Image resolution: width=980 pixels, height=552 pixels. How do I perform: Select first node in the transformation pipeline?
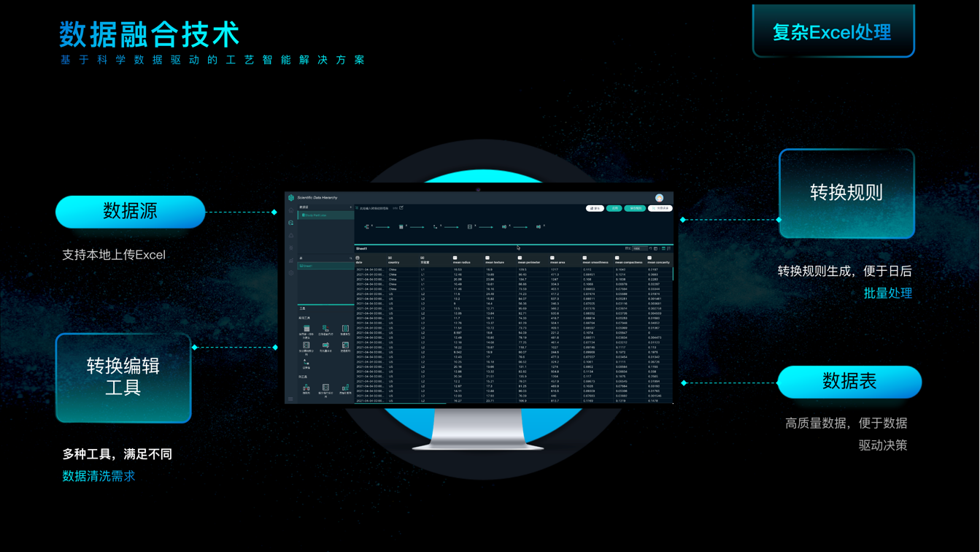366,227
